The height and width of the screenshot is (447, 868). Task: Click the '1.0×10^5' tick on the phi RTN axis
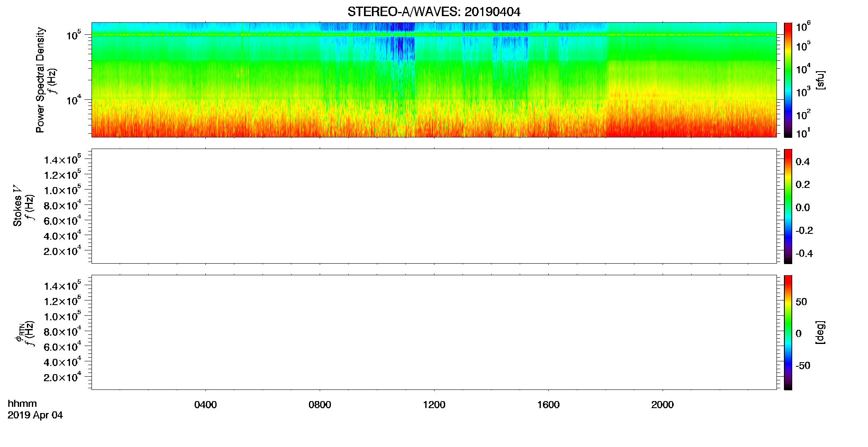coord(63,316)
